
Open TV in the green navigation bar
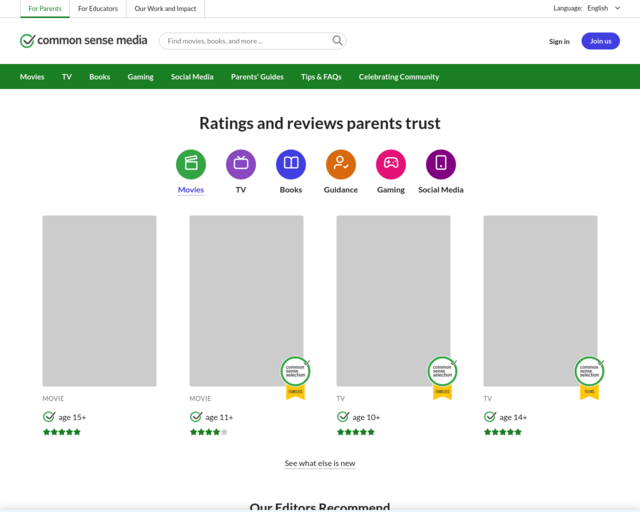point(67,77)
